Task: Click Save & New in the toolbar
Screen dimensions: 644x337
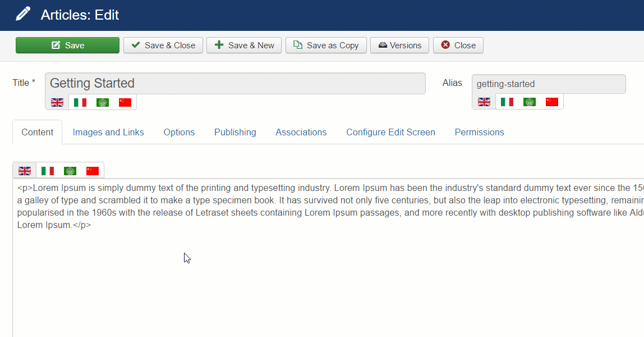Action: coord(244,45)
